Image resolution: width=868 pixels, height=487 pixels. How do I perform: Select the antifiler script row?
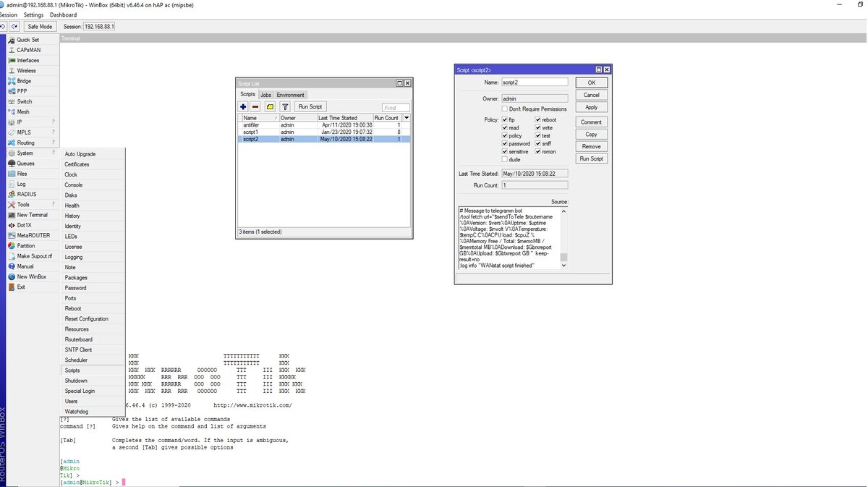325,124
